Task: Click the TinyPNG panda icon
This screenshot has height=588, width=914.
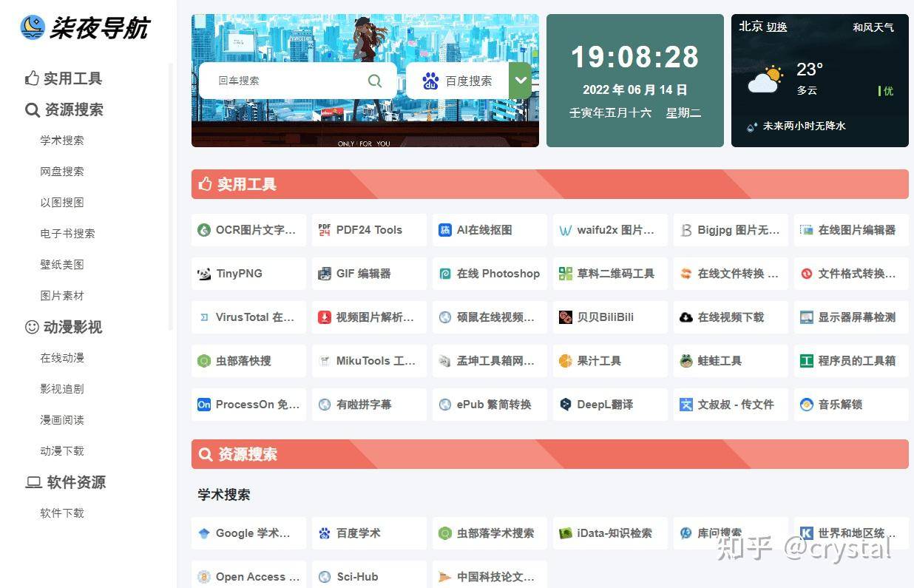Action: pyautogui.click(x=204, y=274)
